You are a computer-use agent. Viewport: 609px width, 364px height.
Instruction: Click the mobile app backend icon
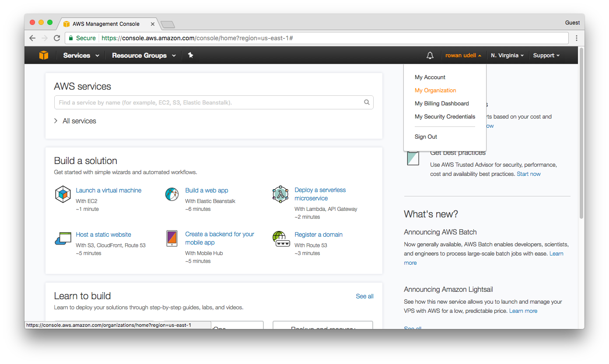pos(172,238)
